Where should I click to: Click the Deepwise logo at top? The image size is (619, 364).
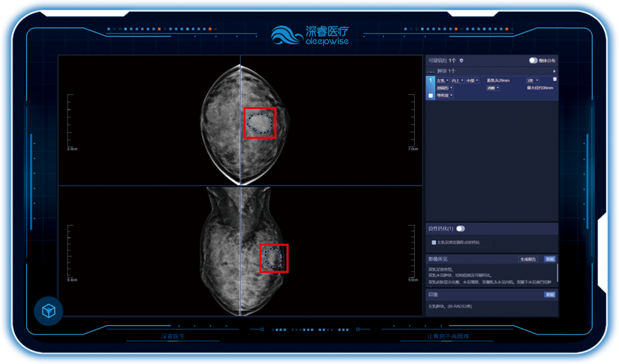(x=309, y=34)
